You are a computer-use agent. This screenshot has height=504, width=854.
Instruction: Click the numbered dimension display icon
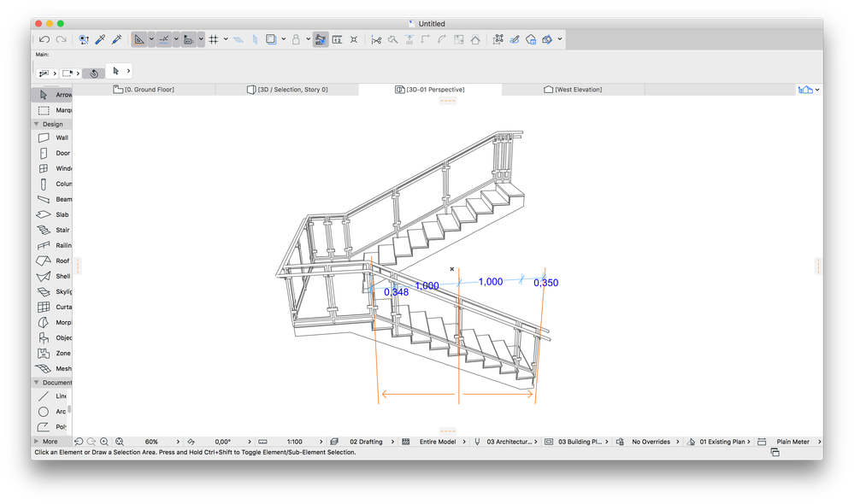(x=337, y=39)
